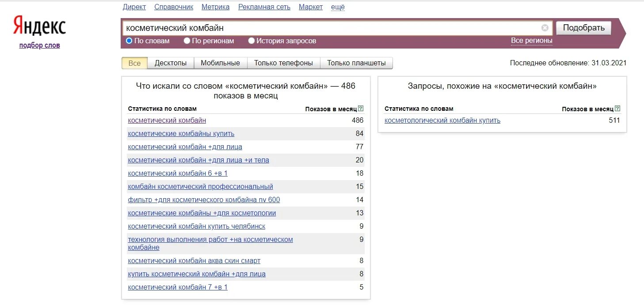
Task: Click the 'подбор слов' link under logo
Action: tap(39, 45)
